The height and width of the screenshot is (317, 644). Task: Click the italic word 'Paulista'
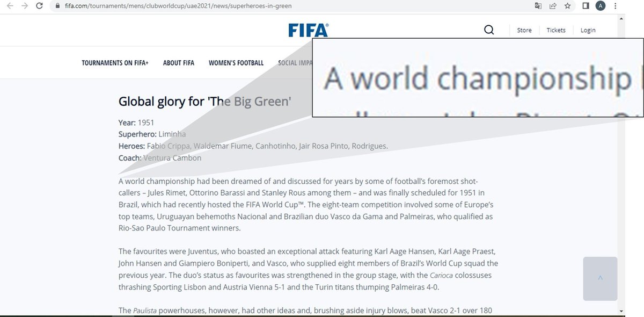pos(144,311)
